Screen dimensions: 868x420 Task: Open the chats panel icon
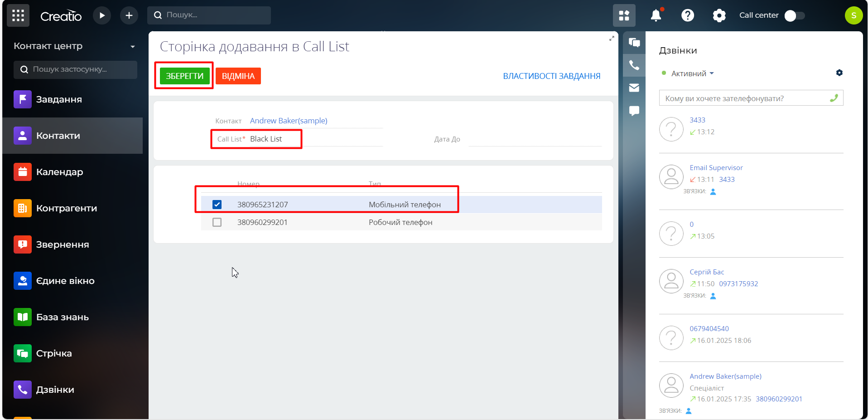tap(634, 43)
